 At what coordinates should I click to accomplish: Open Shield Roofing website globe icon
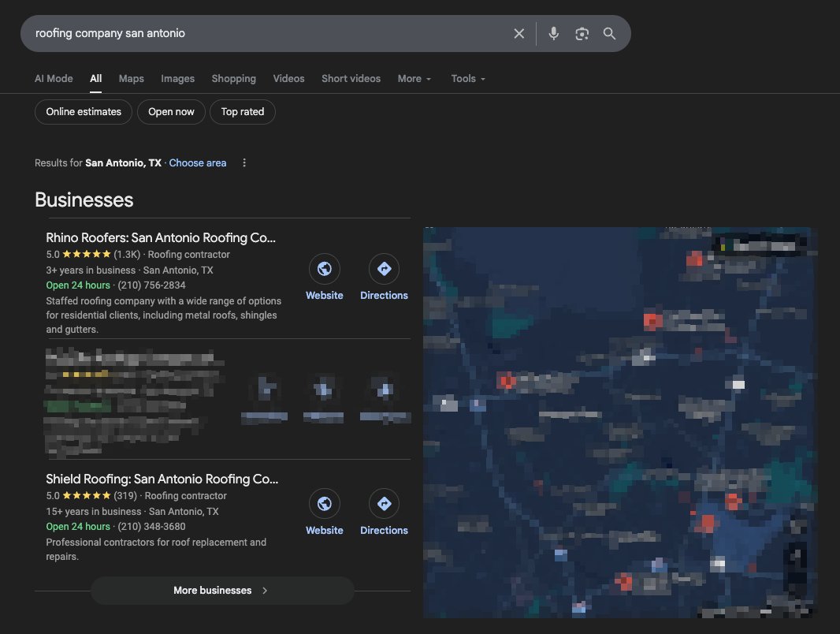[x=324, y=503]
